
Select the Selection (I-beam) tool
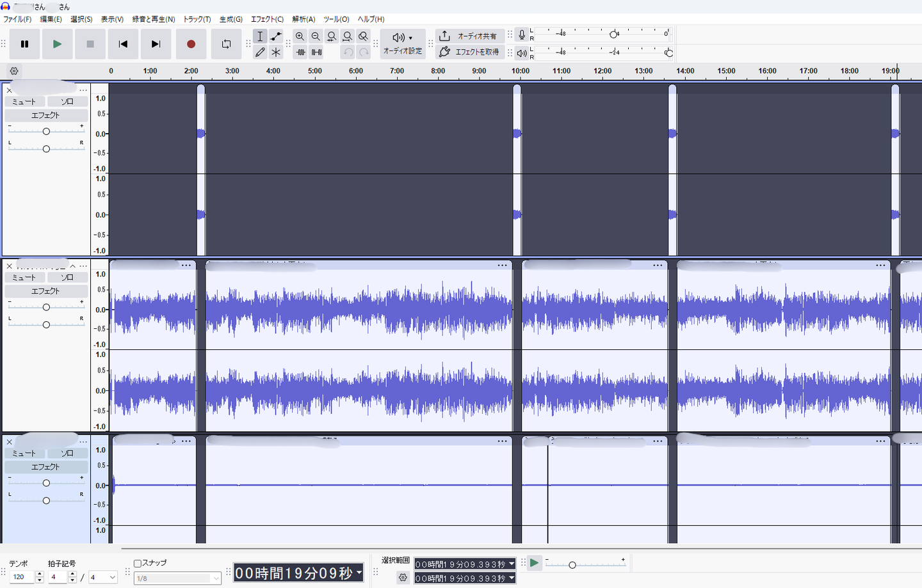[x=260, y=36]
